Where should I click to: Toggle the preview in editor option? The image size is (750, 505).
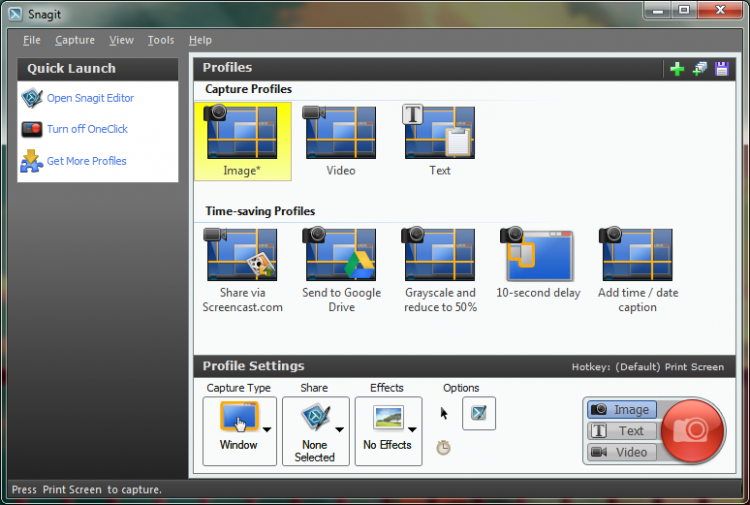click(479, 413)
